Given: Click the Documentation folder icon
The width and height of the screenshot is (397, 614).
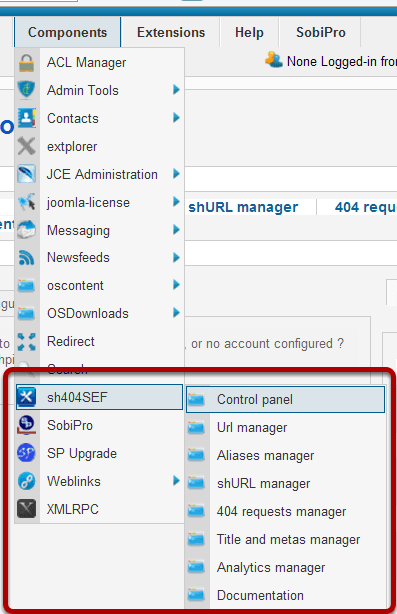Looking at the screenshot, I should 196,595.
